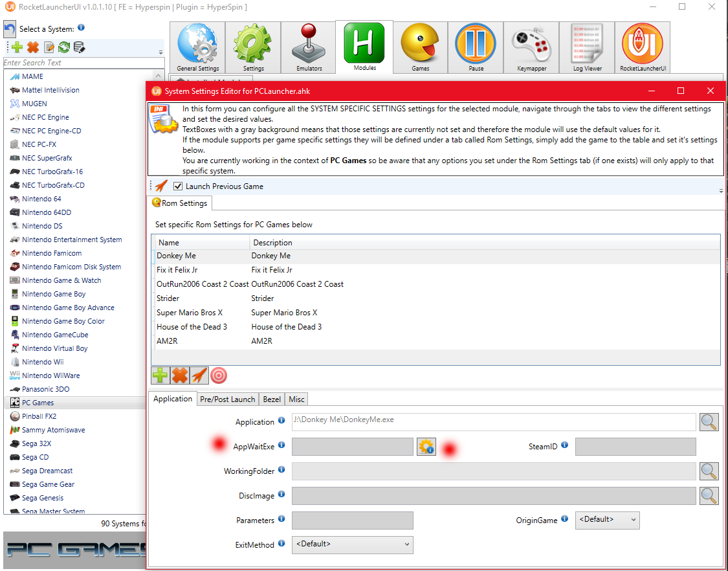Screen dimensions: 728x571
Task: Click the AppWaitExe gear icon button
Action: pyautogui.click(x=426, y=447)
